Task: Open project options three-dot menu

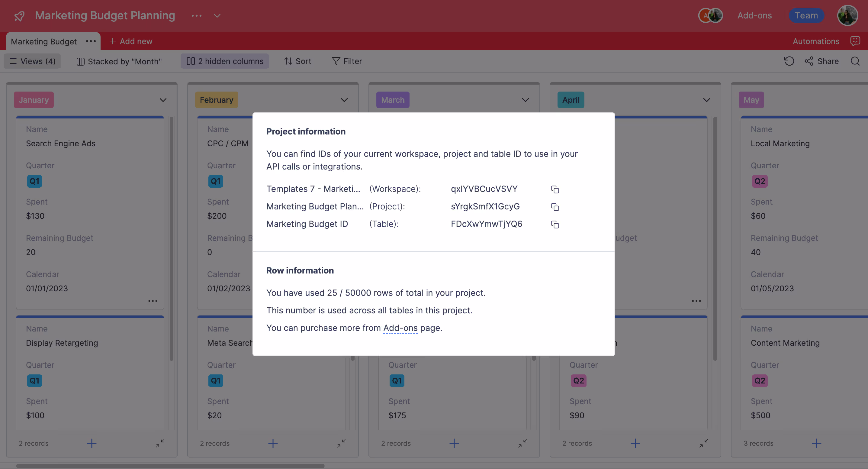Action: [x=196, y=15]
